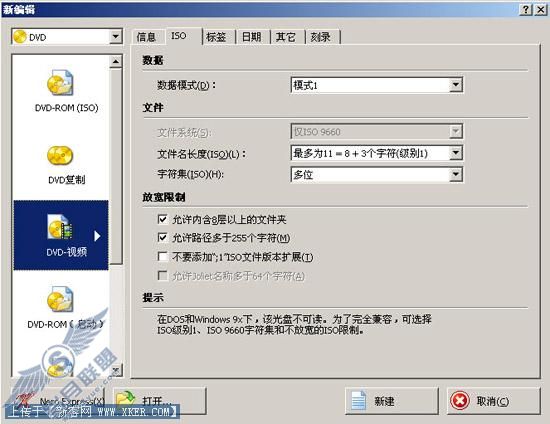550x424 pixels.
Task: Expand the 文件名长度(ISO) dropdown
Action: 377,153
